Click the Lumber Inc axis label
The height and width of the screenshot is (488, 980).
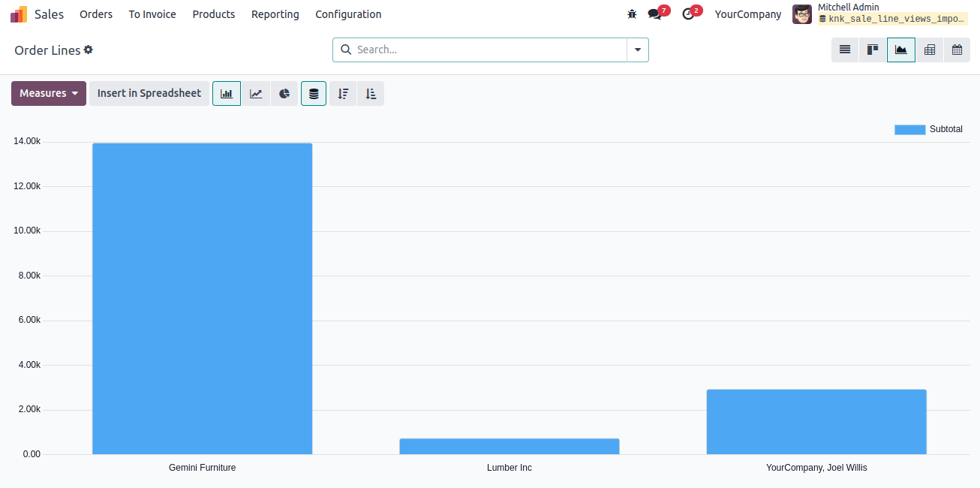(510, 468)
